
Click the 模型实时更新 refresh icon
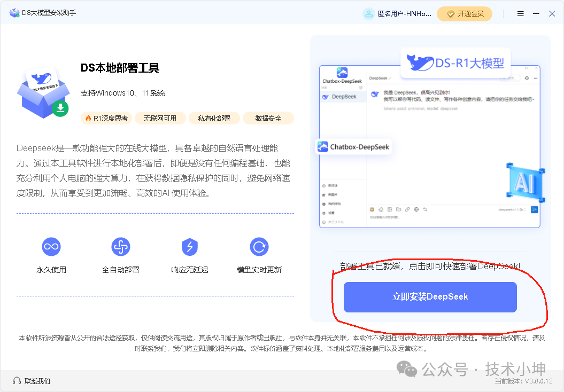coord(259,246)
